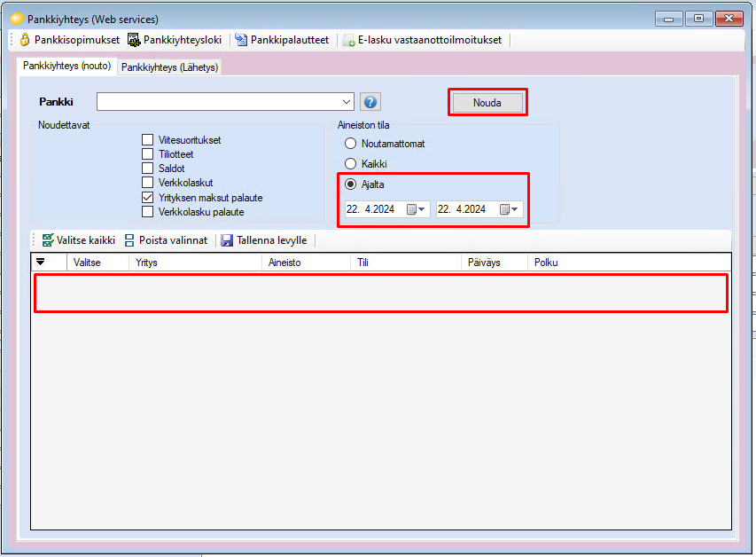Open the start date calendar picker

(416, 210)
